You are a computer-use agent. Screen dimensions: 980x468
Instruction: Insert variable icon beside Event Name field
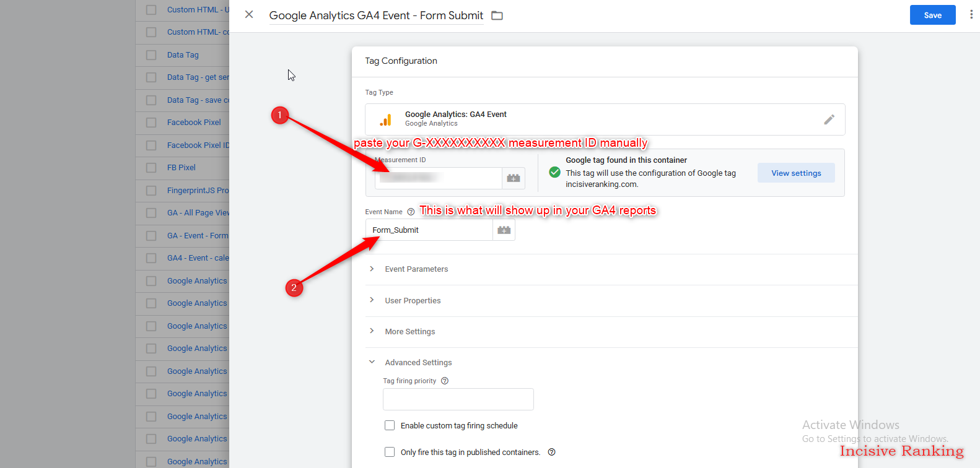(x=504, y=230)
